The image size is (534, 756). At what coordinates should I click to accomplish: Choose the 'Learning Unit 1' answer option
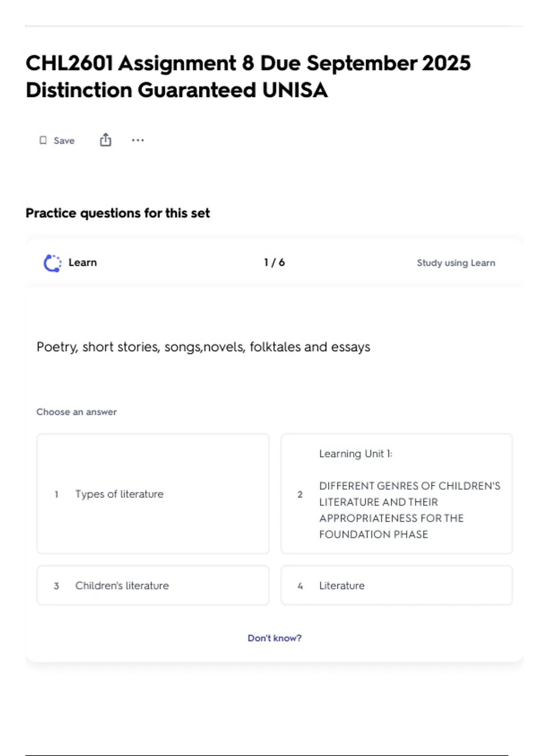(396, 494)
